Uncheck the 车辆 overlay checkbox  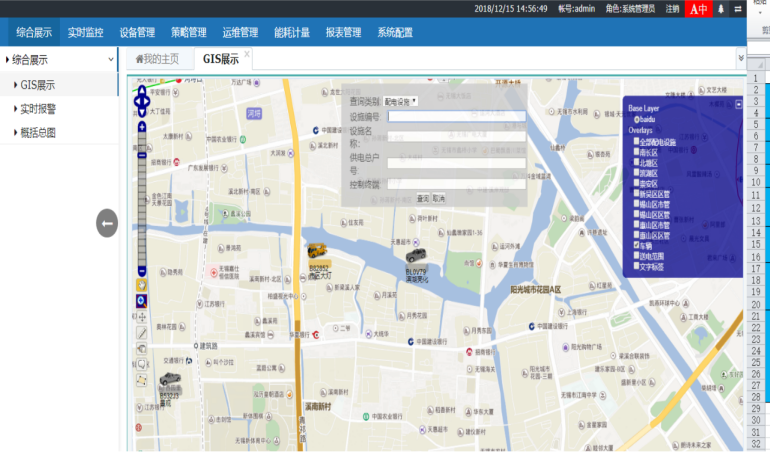click(x=636, y=245)
